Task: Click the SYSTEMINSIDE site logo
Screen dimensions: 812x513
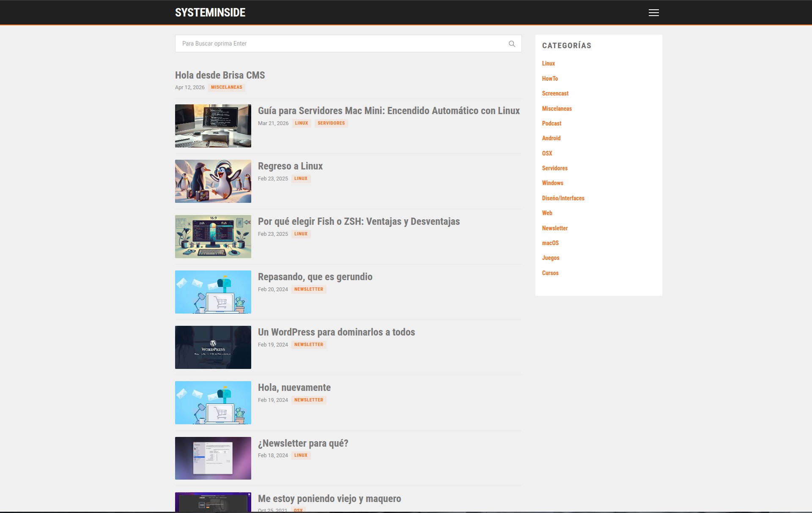Action: point(210,13)
